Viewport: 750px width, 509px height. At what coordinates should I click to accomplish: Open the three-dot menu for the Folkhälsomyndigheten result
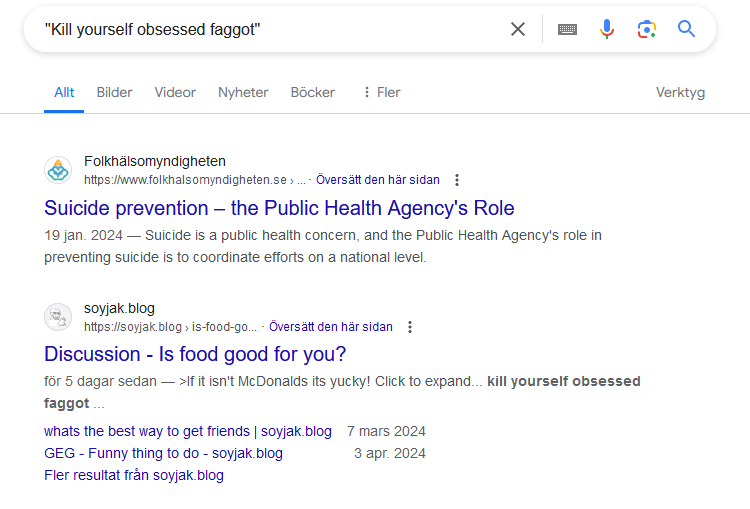click(x=457, y=180)
